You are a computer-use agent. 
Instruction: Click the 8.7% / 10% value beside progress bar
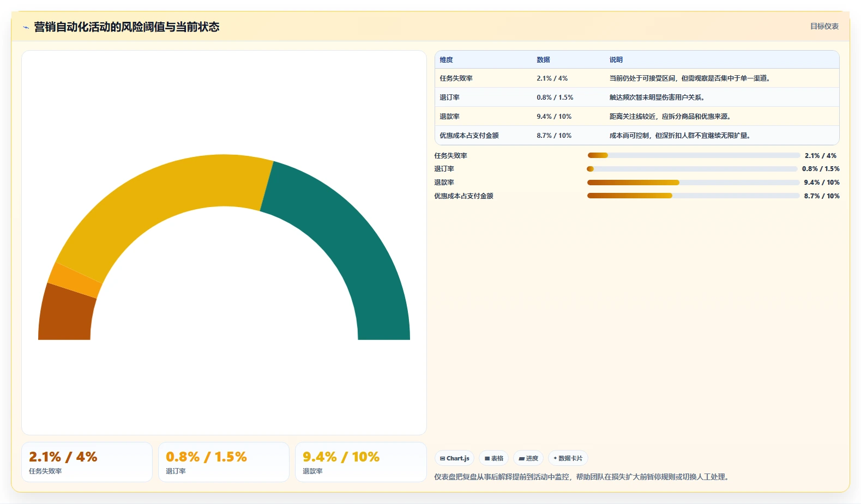coord(822,196)
